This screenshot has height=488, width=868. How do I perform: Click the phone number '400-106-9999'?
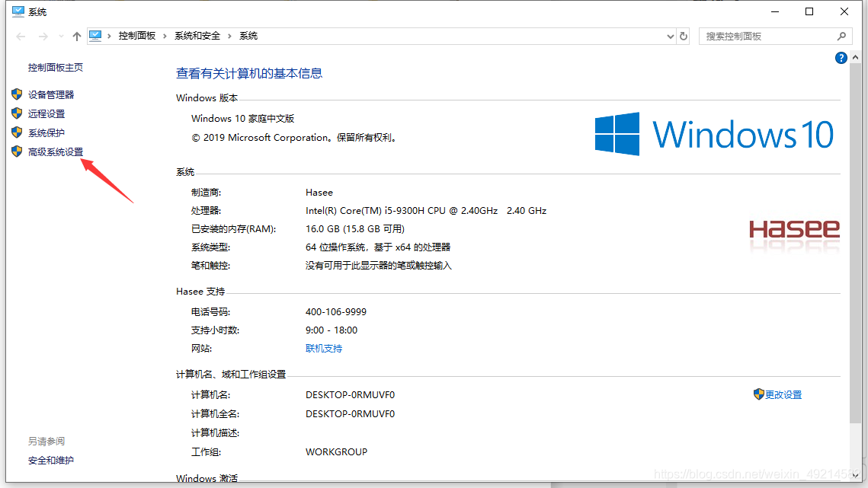click(336, 312)
